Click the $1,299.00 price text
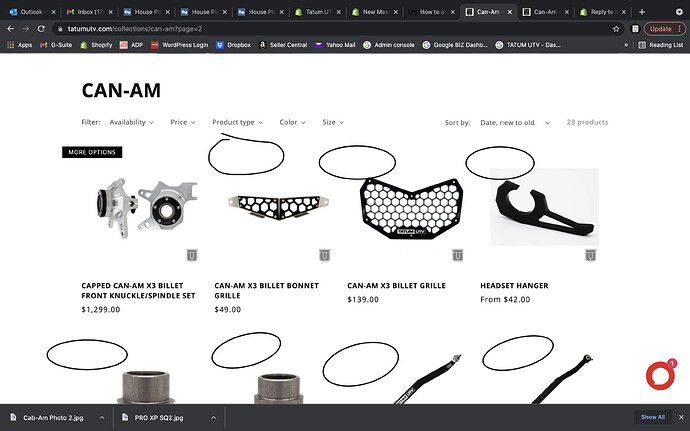The height and width of the screenshot is (431, 690). 101,309
